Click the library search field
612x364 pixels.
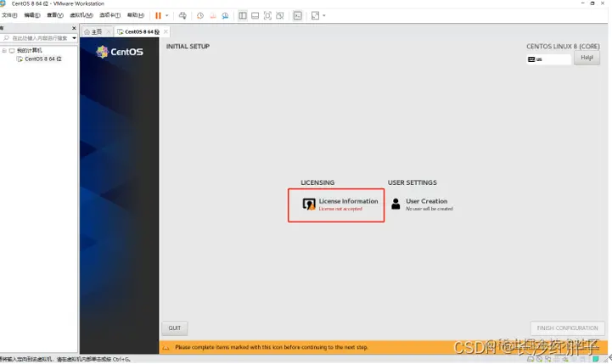click(36, 38)
